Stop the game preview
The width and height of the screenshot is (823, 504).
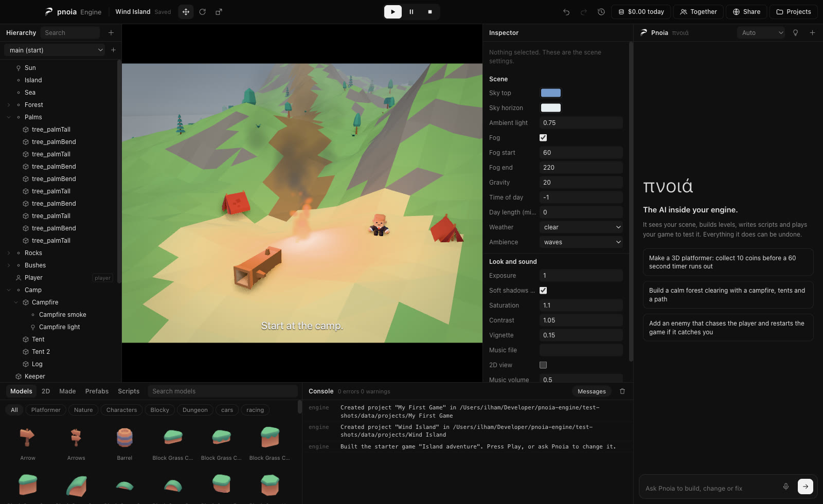point(430,12)
